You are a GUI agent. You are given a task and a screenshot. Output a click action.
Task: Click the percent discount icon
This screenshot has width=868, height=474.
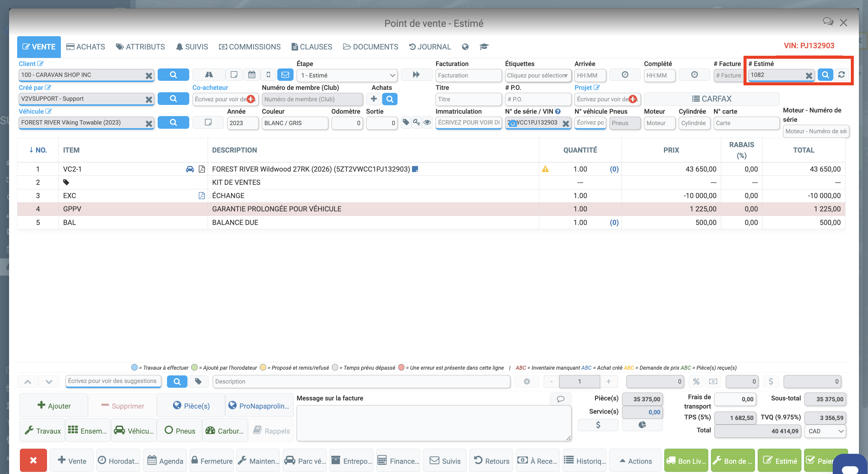(696, 382)
